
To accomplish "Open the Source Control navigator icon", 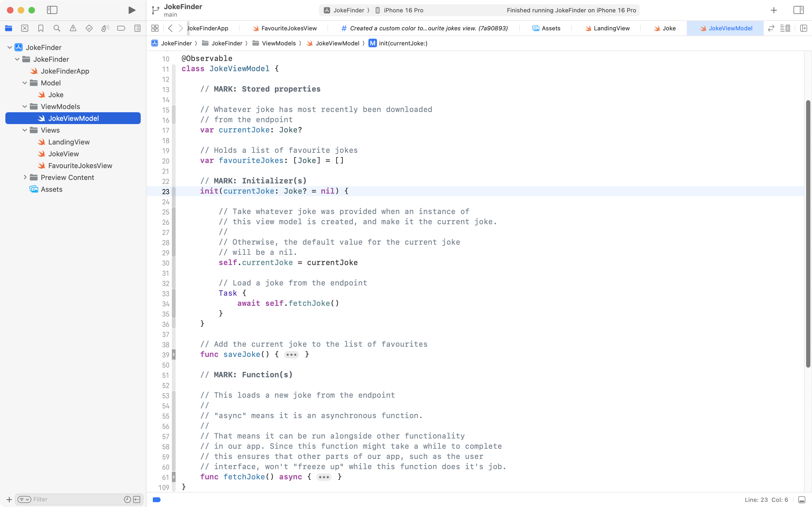I will click(25, 28).
